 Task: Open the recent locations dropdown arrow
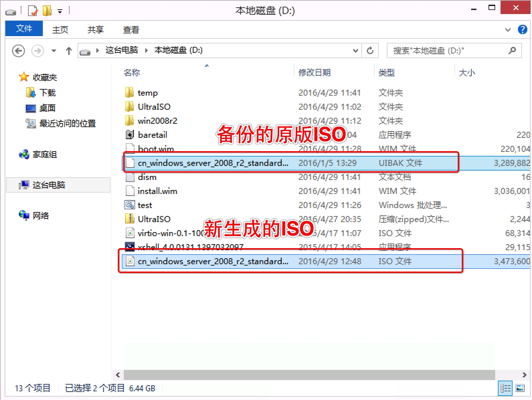(x=54, y=51)
